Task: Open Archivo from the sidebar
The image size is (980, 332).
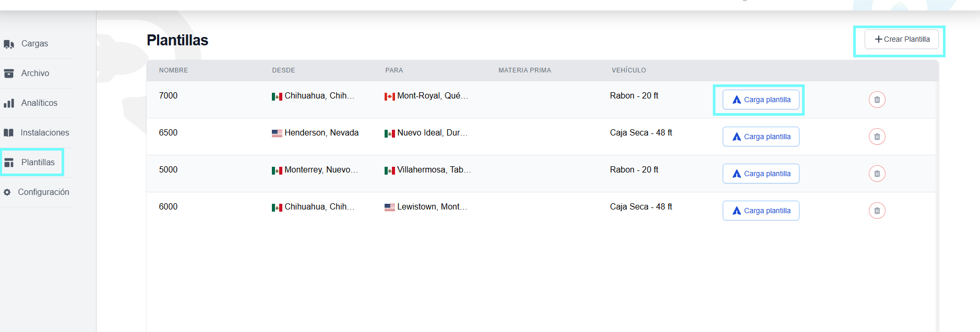Action: 35,73
